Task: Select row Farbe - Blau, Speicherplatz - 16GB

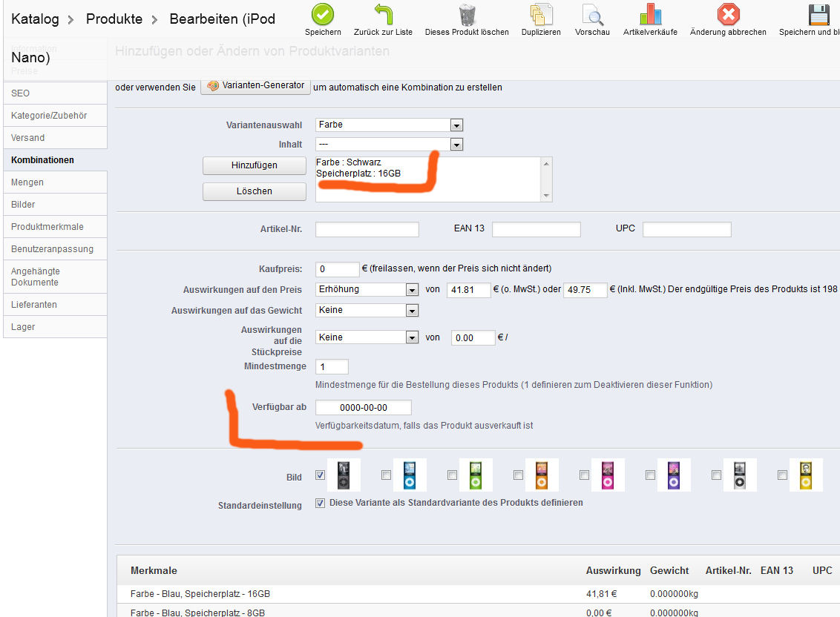Action: click(477, 594)
